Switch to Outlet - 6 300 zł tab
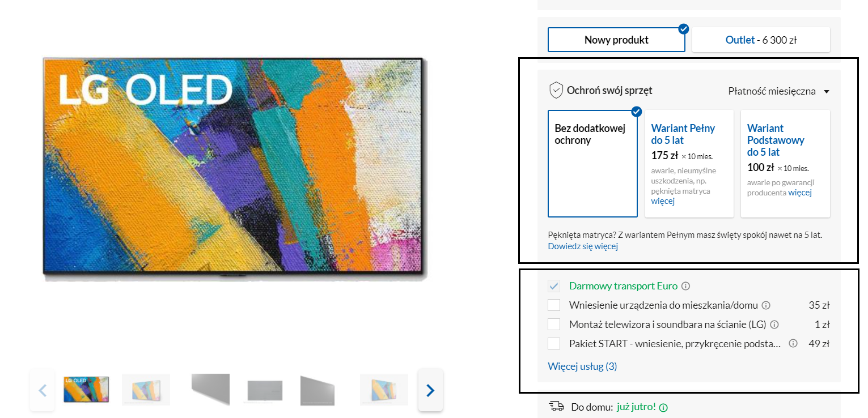Viewport: 868px width, 418px height. point(761,40)
